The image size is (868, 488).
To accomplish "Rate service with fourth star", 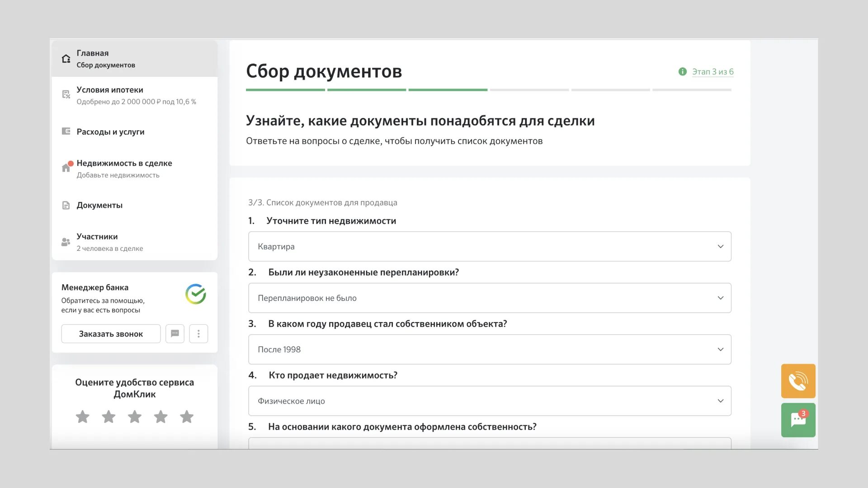I will [160, 417].
